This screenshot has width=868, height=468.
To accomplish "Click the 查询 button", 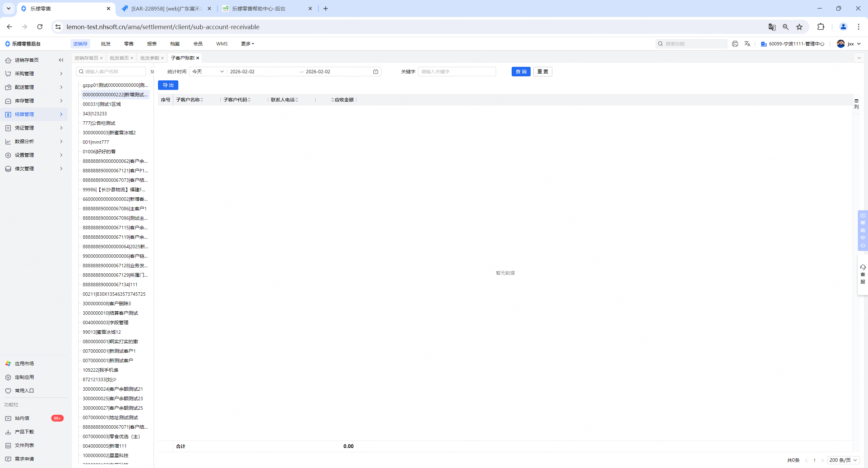I will pyautogui.click(x=521, y=72).
